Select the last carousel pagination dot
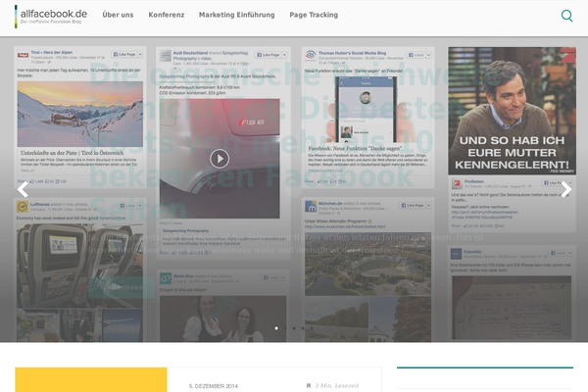588x392 pixels. pyautogui.click(x=312, y=328)
